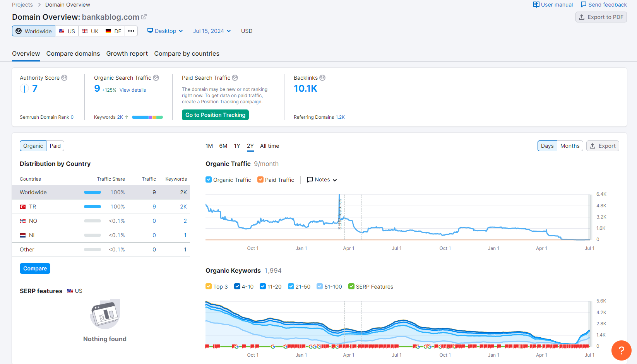
Task: Toggle the 11-20 keywords checkbox
Action: [263, 286]
